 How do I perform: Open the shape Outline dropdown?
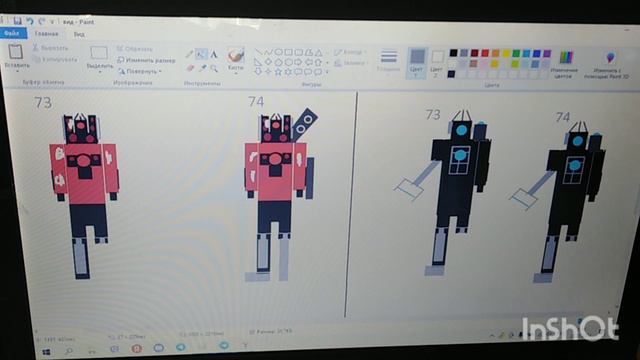pos(350,52)
